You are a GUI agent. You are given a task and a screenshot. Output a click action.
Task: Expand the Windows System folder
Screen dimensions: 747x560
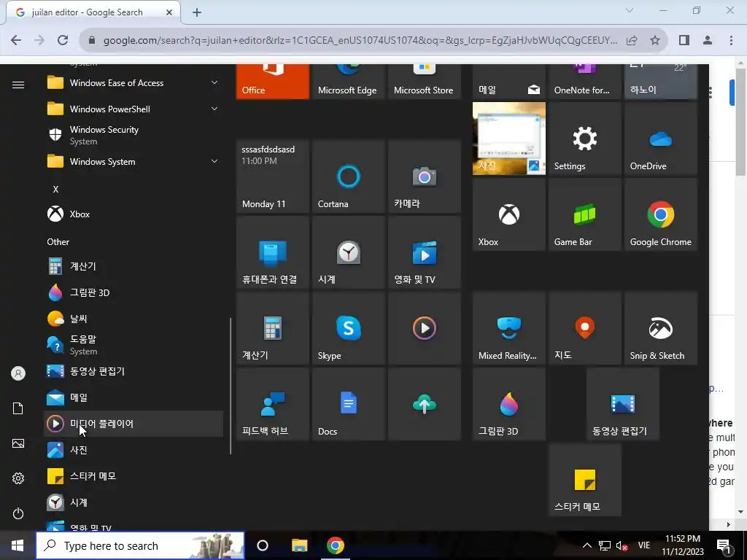click(x=133, y=162)
